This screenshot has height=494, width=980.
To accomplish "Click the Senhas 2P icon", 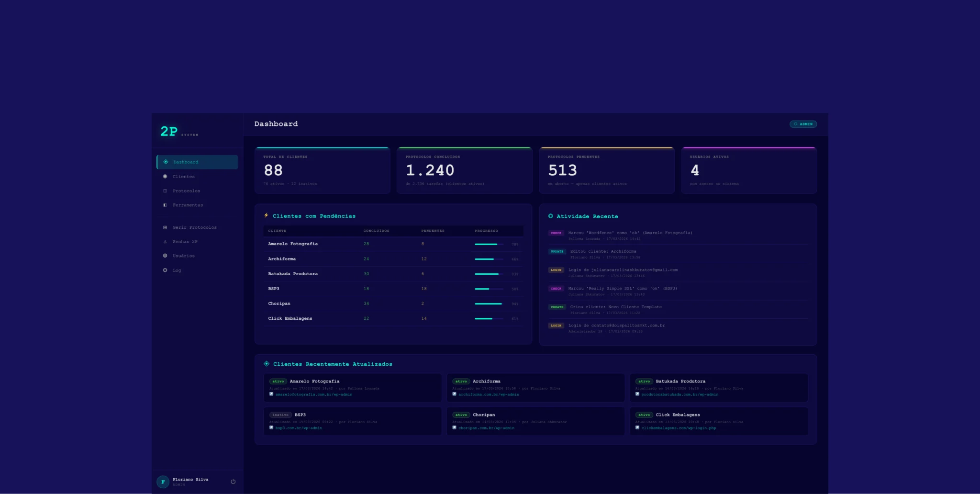I will tap(165, 242).
